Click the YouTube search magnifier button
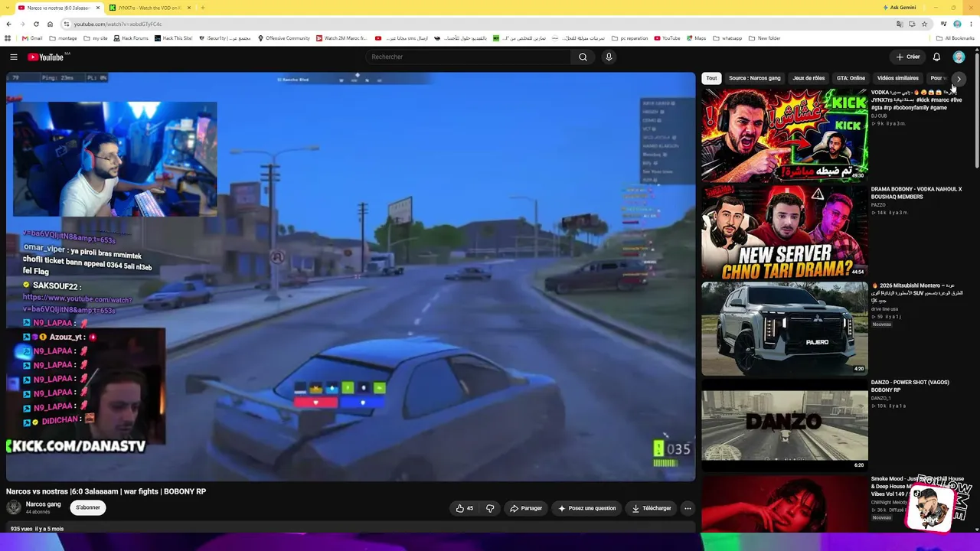980x551 pixels. 583,57
